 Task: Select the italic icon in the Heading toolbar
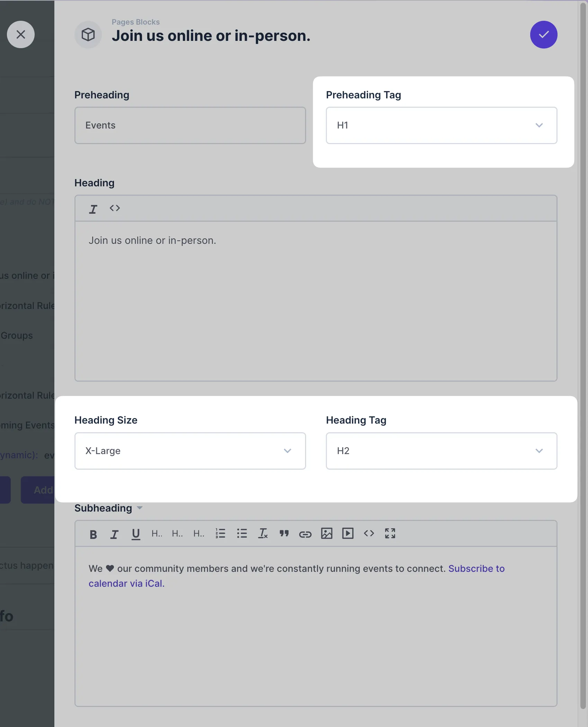[x=93, y=208]
